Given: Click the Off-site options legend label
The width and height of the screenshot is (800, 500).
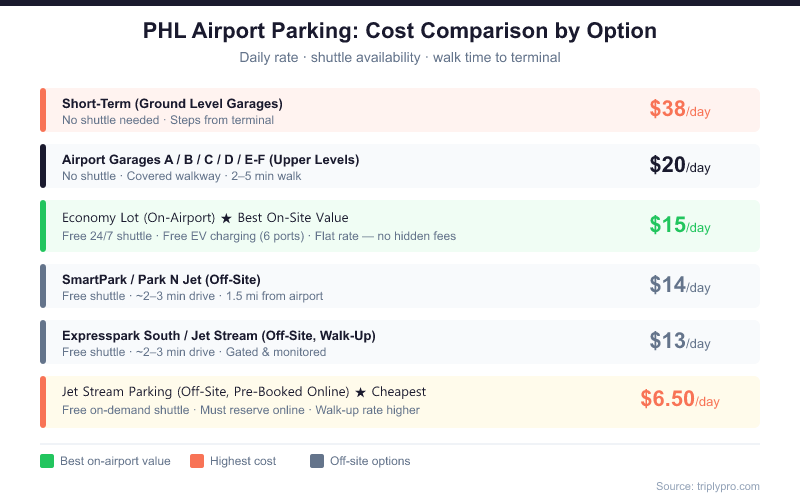Looking at the screenshot, I should 370,461.
